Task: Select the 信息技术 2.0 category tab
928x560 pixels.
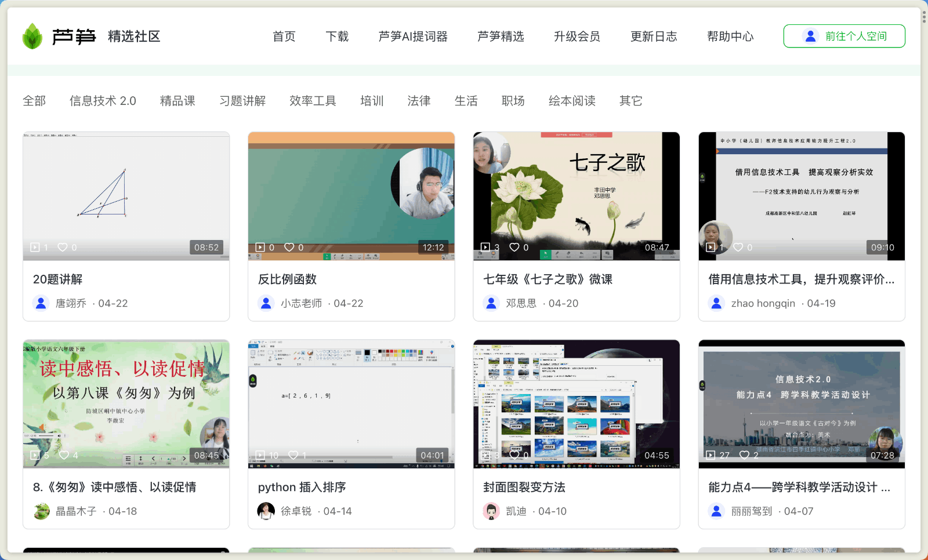Action: 103,101
